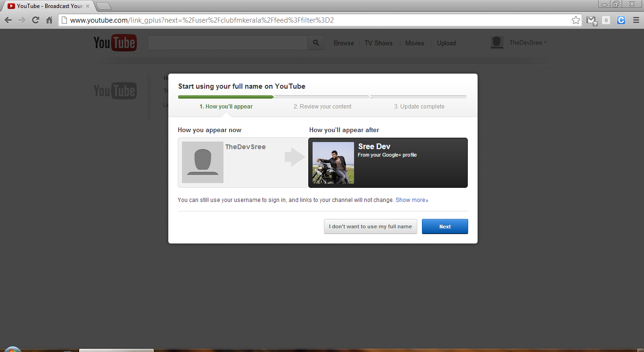Click the green progress bar segment
Viewport: 644px width, 352px height.
226,97
